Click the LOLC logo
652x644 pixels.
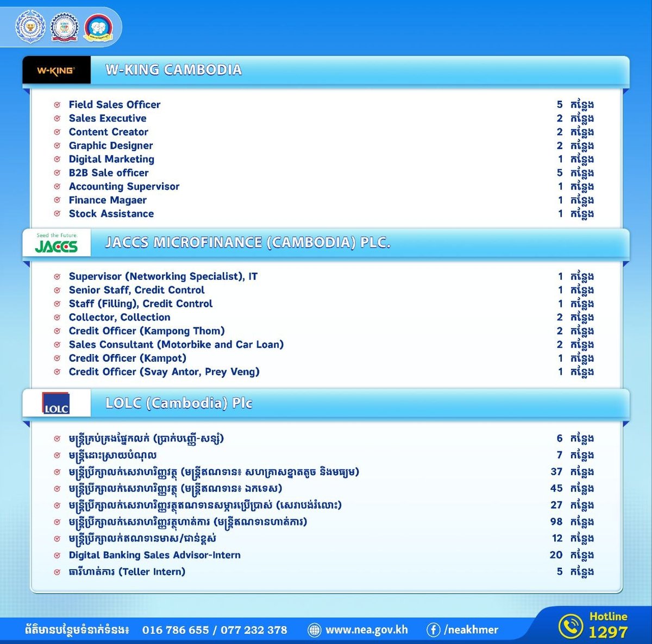[56, 404]
